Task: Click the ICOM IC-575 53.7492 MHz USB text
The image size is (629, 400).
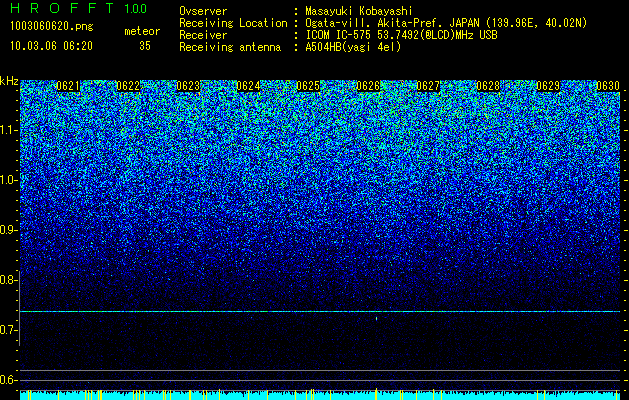Action: (401, 35)
